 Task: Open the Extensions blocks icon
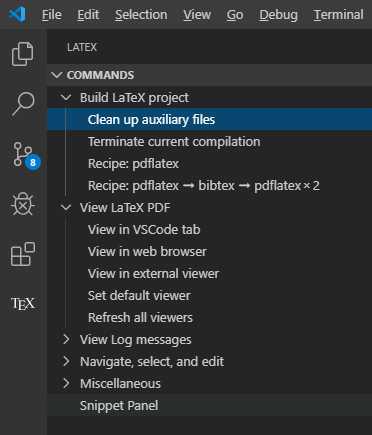pyautogui.click(x=23, y=254)
